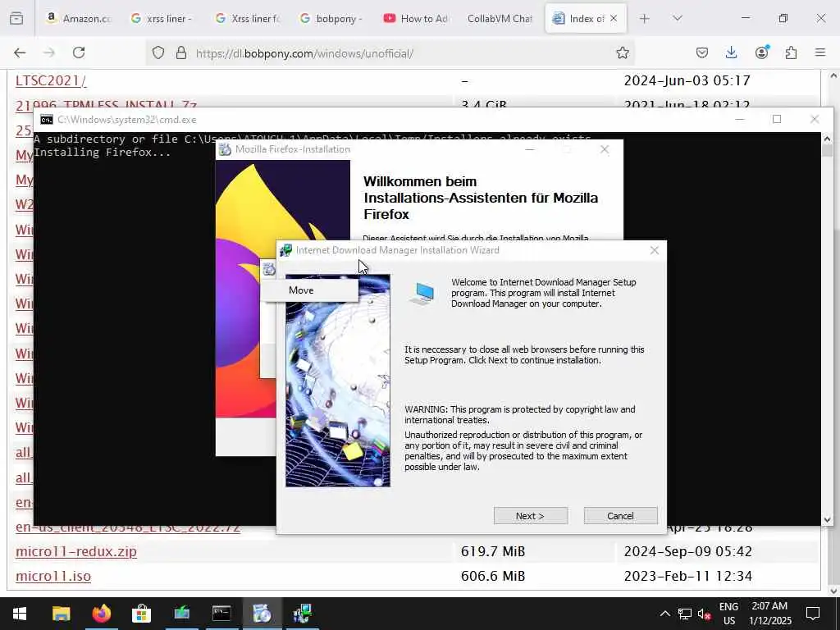Open the network status tray icon

coord(685,614)
